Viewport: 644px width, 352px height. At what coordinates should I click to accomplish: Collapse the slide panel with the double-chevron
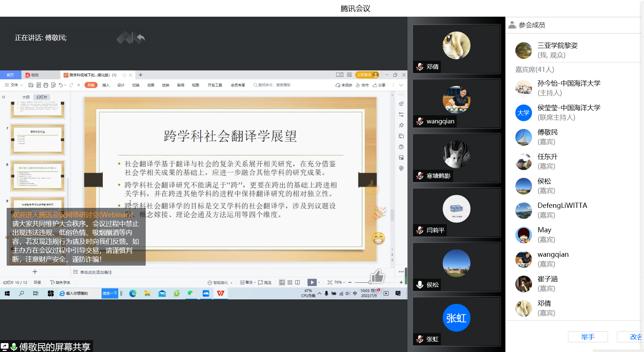pos(4,97)
